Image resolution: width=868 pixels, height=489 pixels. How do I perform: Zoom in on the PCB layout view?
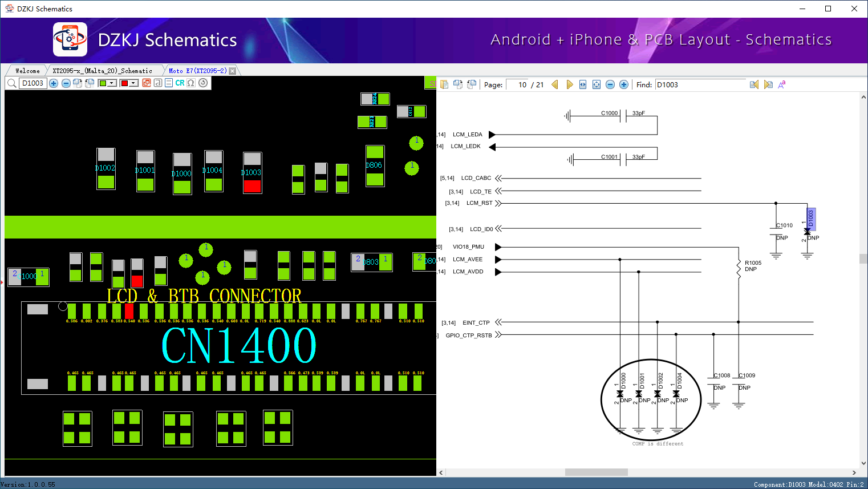coord(54,83)
